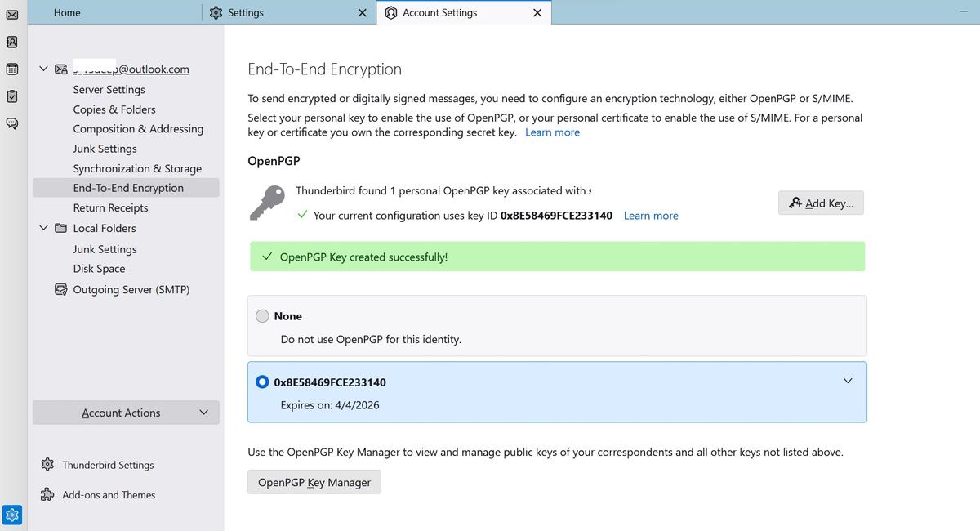Click Learn more link beside key ID
The width and height of the screenshot is (980, 531).
coord(651,216)
